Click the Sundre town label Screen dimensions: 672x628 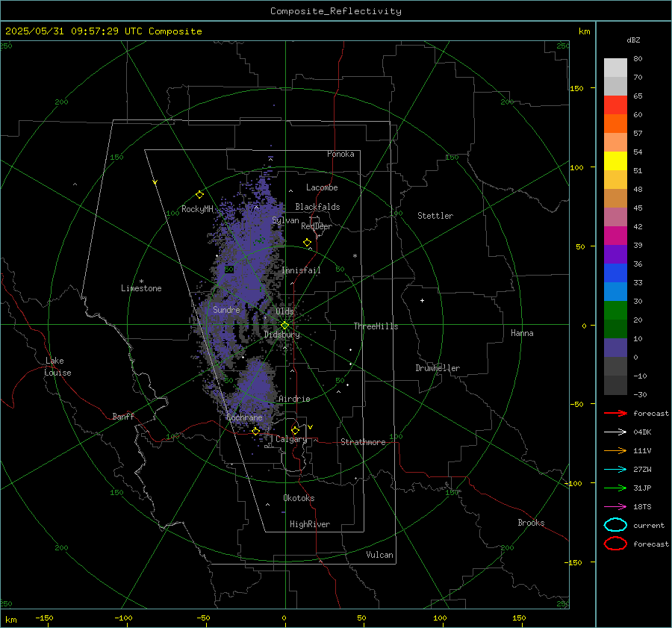point(226,310)
